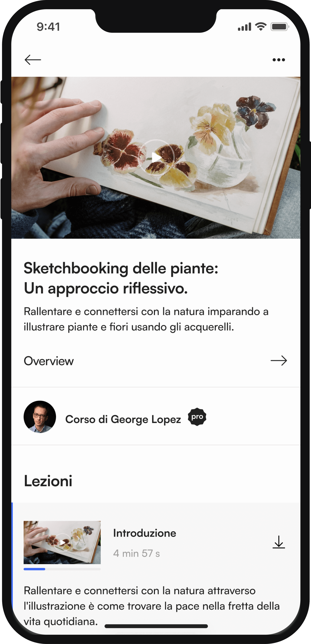311x644 pixels.
Task: Expand Overview with the right arrow
Action: (279, 361)
